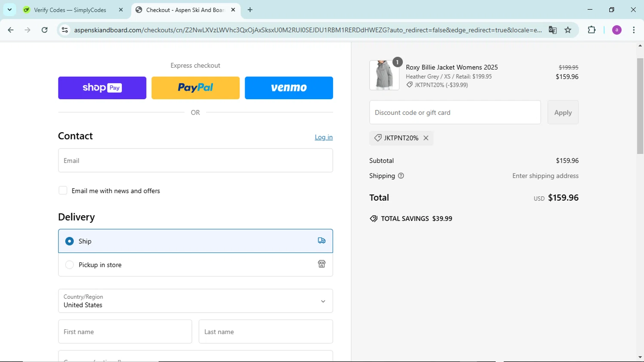Click the shipping truck icon
The width and height of the screenshot is (644, 362).
322,241
